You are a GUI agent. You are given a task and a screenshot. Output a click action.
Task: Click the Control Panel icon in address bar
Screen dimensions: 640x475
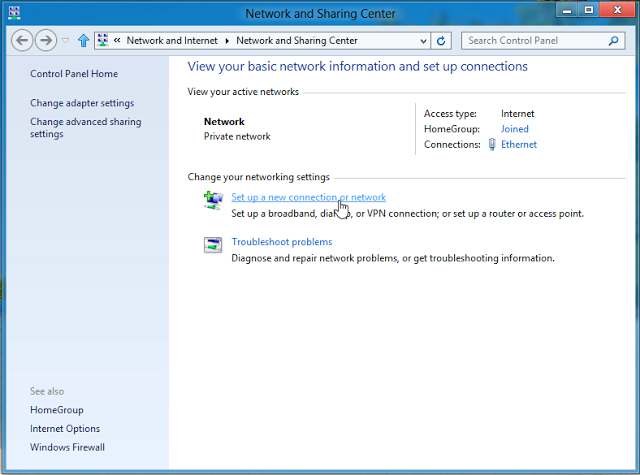pos(103,40)
